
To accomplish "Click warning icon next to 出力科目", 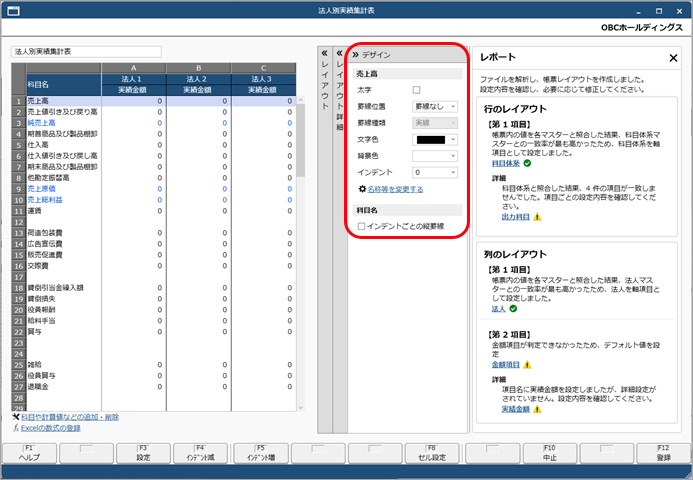I will [x=537, y=217].
